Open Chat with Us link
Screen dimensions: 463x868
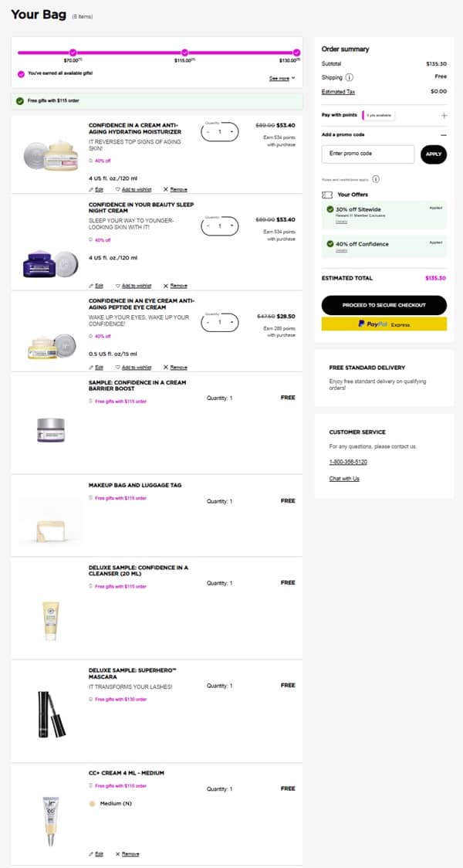[343, 479]
